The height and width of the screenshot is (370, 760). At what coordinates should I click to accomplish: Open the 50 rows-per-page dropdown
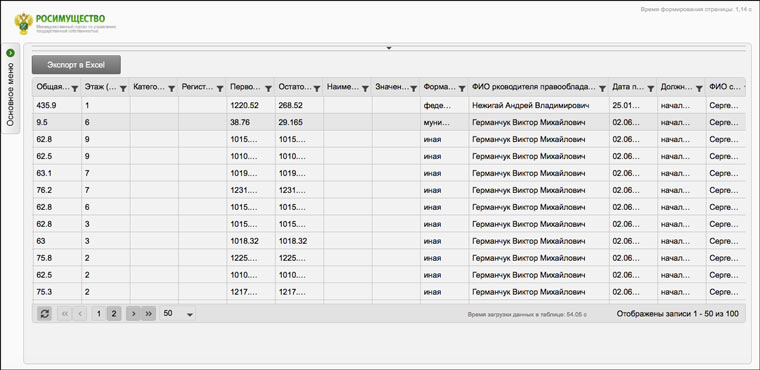point(178,314)
